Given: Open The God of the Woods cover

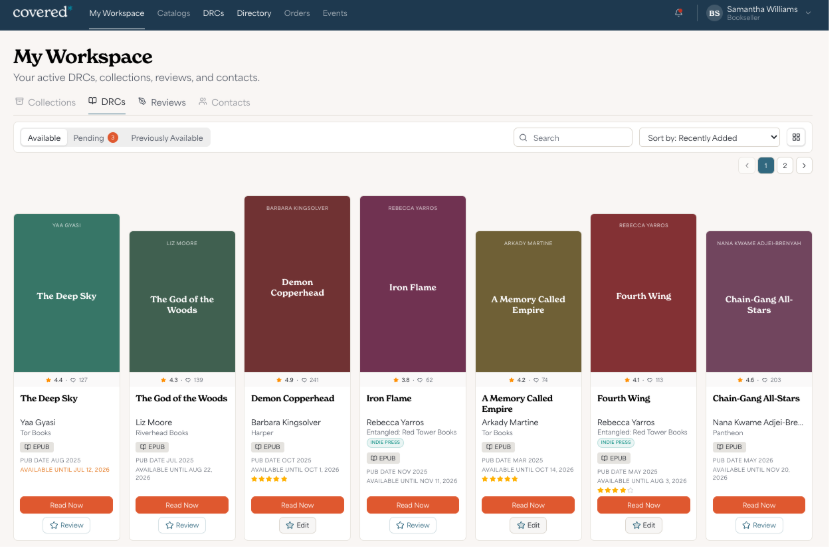Looking at the screenshot, I should click(182, 301).
